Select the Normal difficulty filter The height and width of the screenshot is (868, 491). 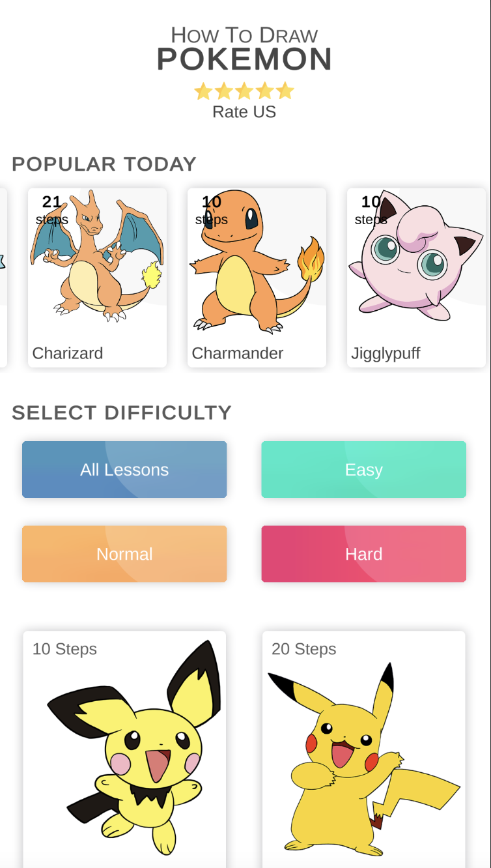(x=124, y=554)
